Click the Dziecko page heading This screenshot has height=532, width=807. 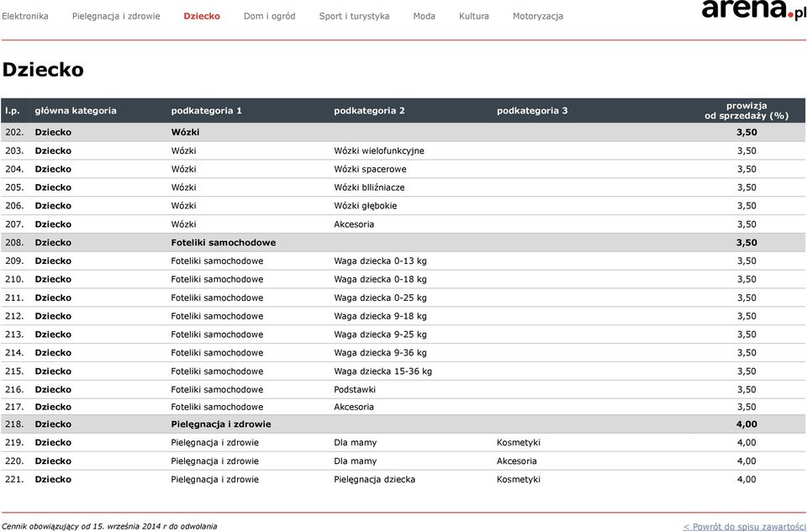[43, 70]
